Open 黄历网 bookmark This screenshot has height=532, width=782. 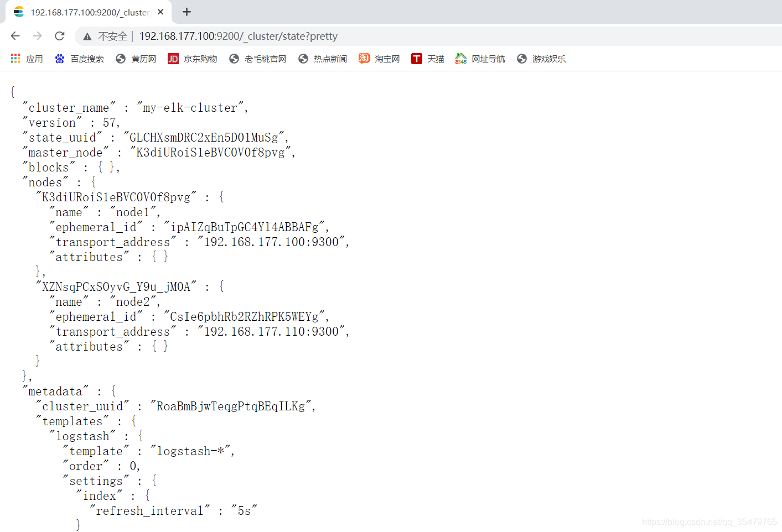tap(136, 59)
